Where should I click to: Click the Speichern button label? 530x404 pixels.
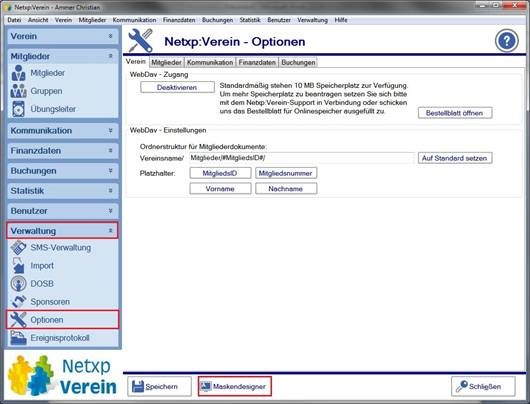click(x=161, y=386)
